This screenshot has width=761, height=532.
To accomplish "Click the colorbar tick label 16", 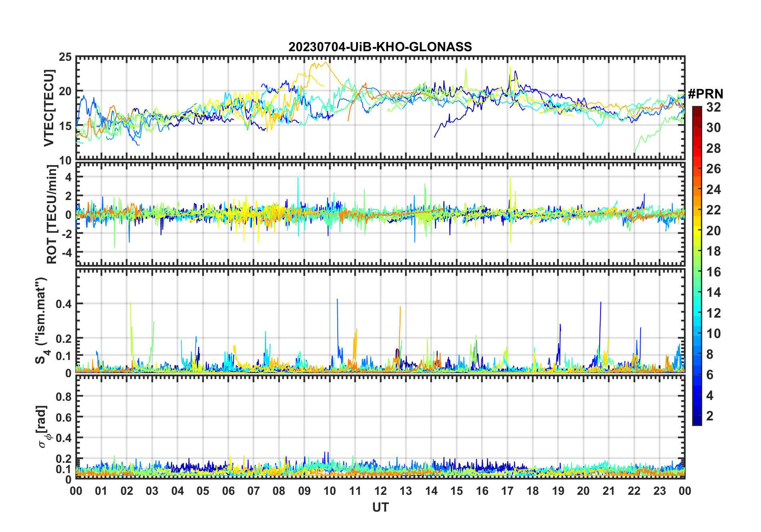I will pos(713,272).
